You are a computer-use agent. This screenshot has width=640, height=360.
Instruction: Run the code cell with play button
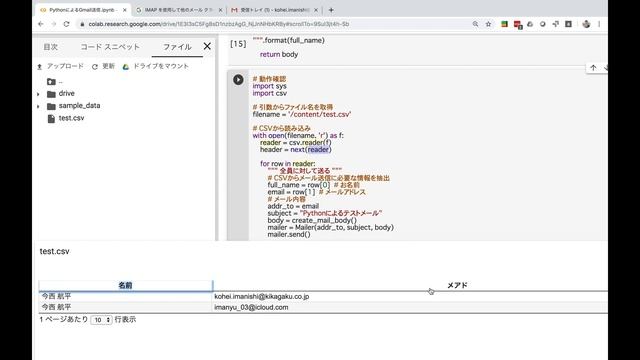[x=238, y=80]
